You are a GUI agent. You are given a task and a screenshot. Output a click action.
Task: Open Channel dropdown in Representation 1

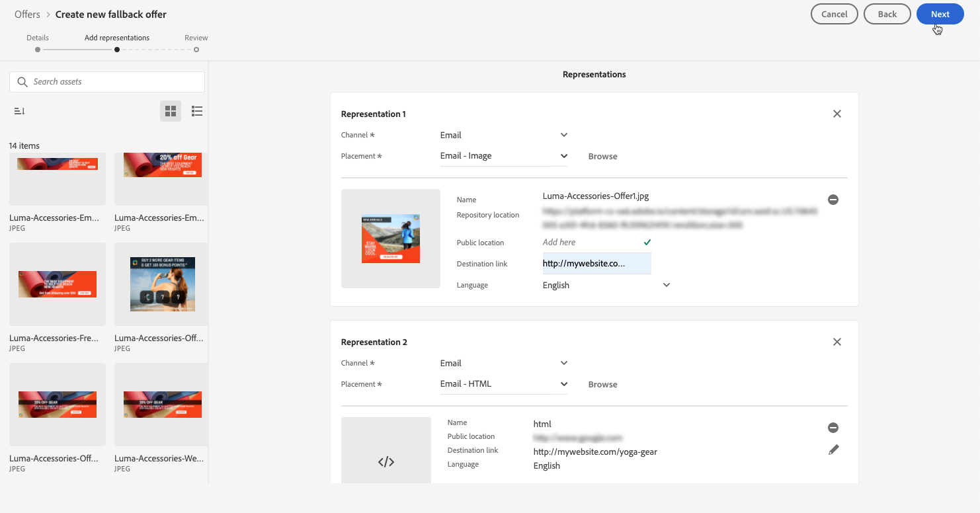(563, 135)
